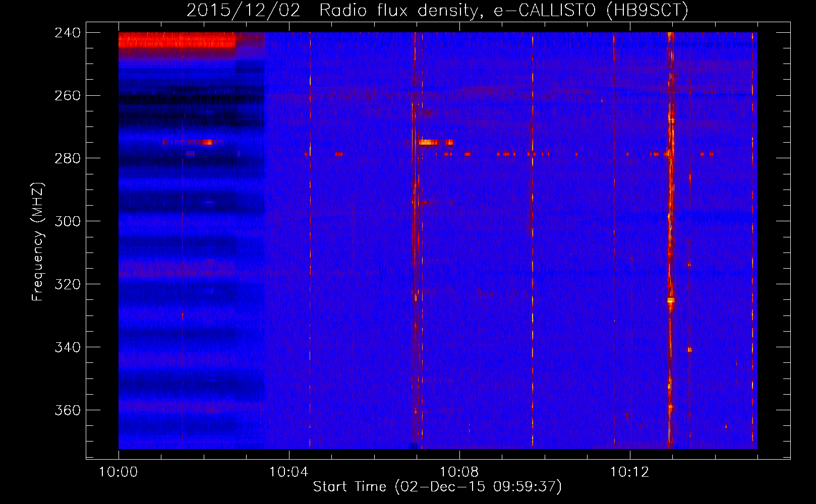Click the 10:08 time tick label

tap(459, 472)
